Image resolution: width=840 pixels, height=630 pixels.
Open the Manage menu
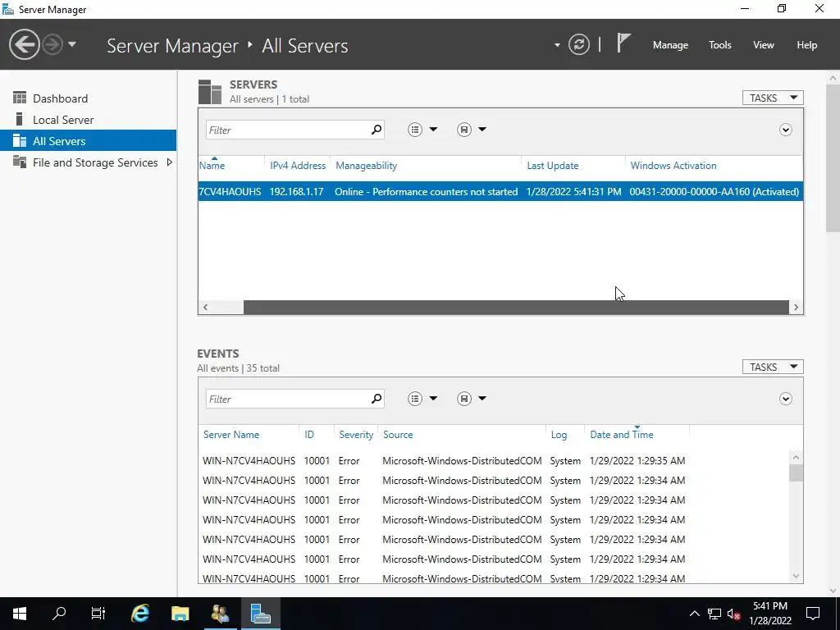670,45
